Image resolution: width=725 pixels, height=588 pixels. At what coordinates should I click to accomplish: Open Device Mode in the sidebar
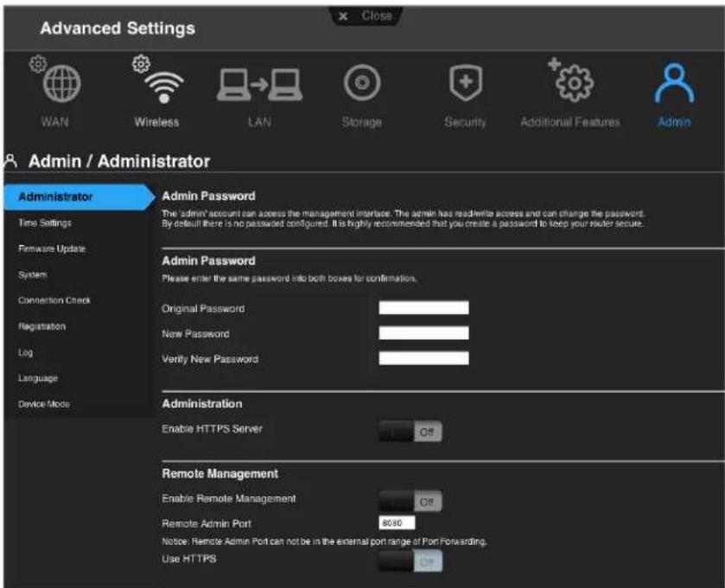coord(44,404)
